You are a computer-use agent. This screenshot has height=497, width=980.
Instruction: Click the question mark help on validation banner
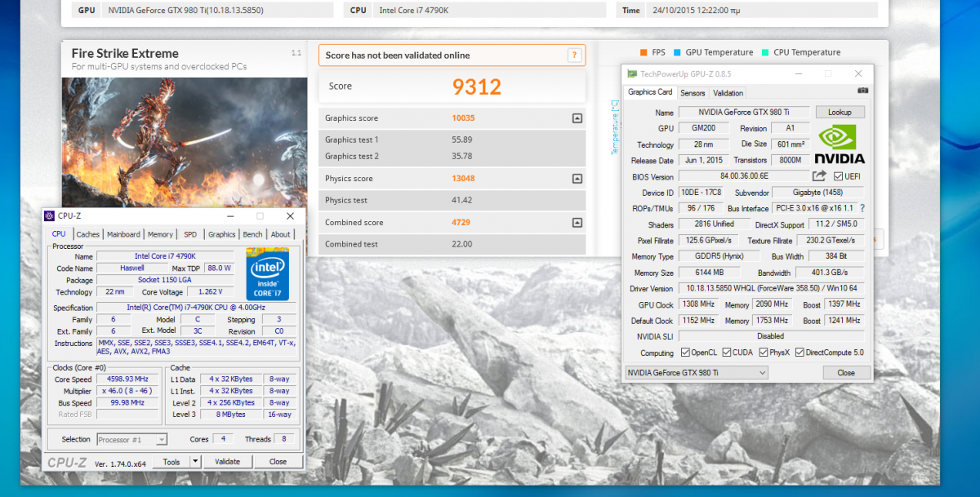click(574, 55)
